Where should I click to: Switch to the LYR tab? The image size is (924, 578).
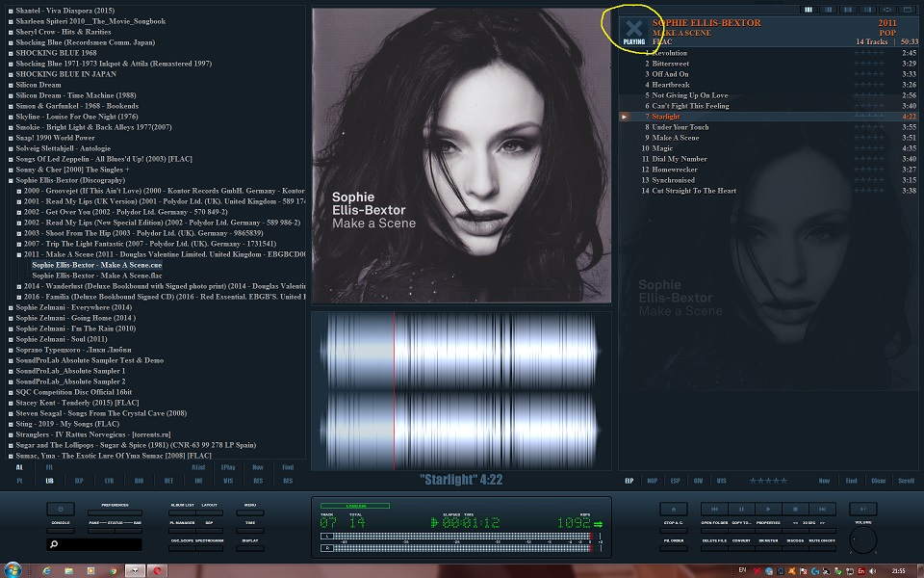pos(109,479)
